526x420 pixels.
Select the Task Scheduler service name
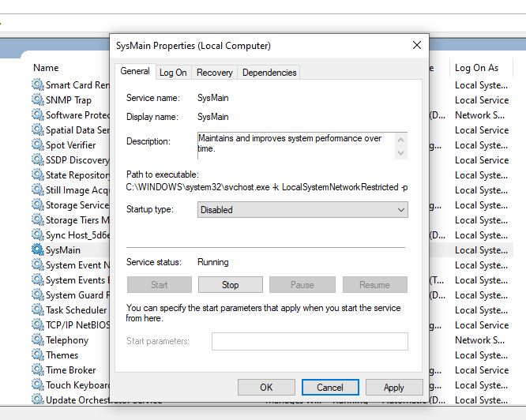76,310
